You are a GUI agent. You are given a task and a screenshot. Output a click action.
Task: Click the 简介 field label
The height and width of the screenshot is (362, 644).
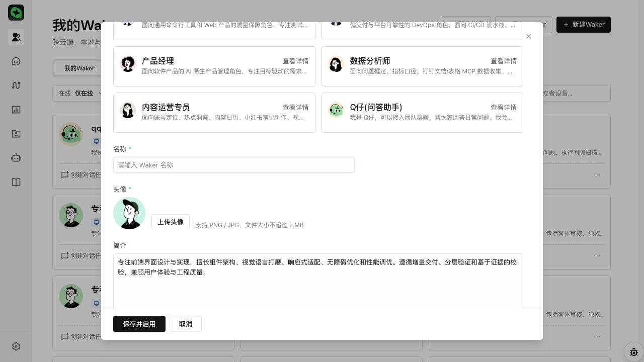120,245
